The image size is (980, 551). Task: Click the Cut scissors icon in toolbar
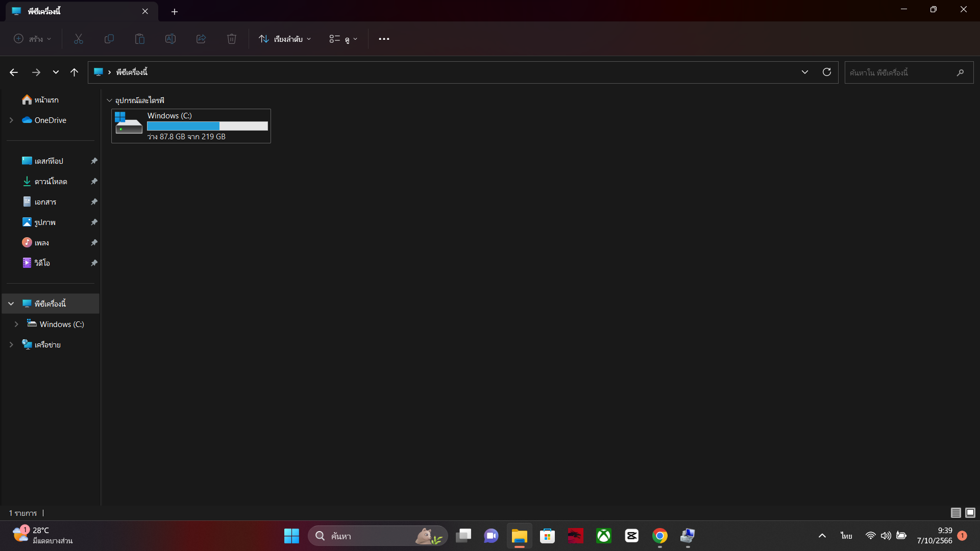tap(78, 39)
